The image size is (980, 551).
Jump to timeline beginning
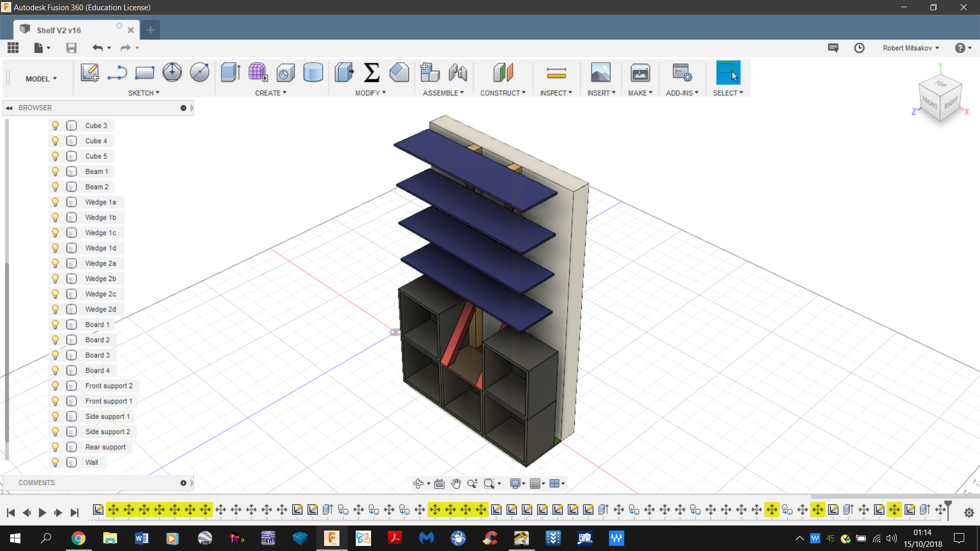(11, 513)
